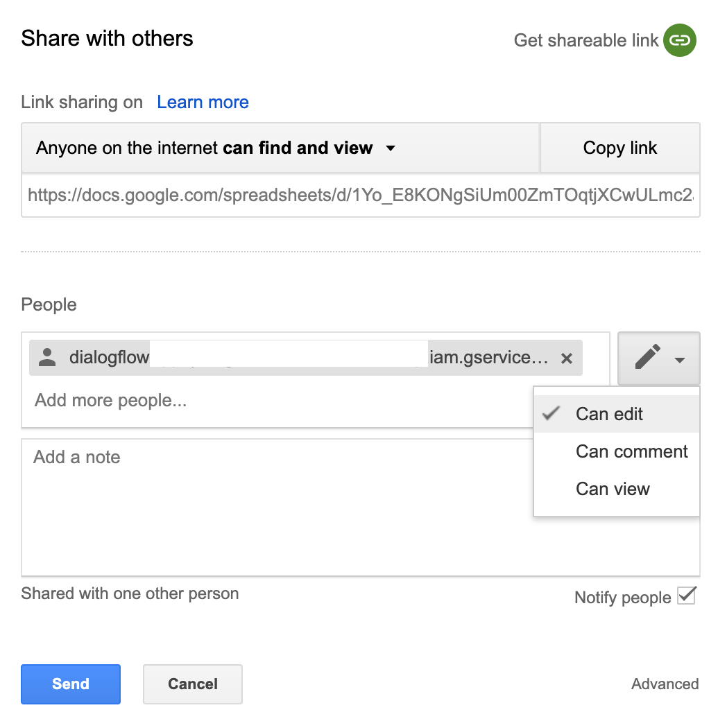Click the person icon in the dialogflow chip
The width and height of the screenshot is (727, 728).
[x=47, y=358]
